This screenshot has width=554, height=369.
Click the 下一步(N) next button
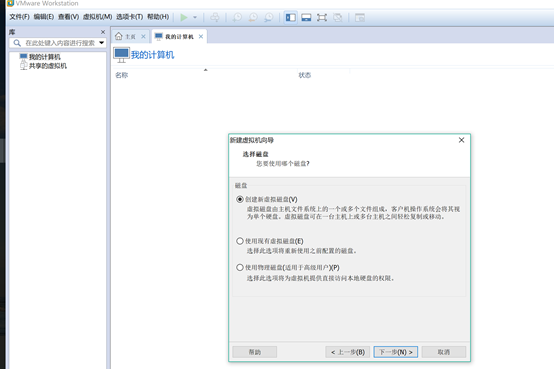pyautogui.click(x=396, y=352)
